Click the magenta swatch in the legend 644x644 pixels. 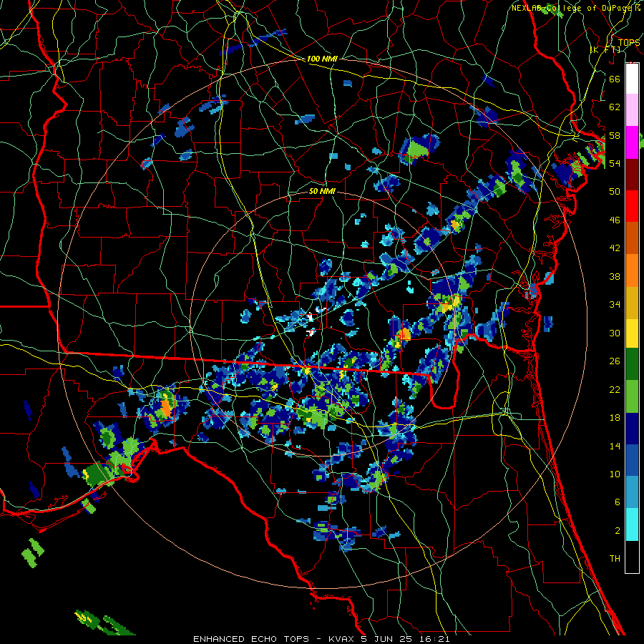(632, 142)
